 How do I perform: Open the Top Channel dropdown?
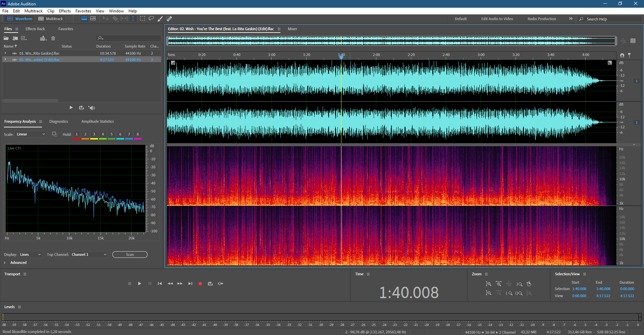[x=89, y=255]
